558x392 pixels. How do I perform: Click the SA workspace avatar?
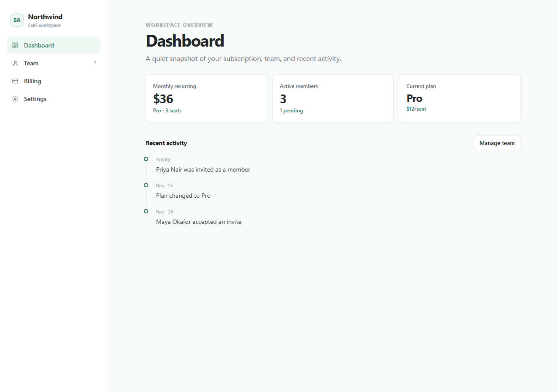click(17, 20)
